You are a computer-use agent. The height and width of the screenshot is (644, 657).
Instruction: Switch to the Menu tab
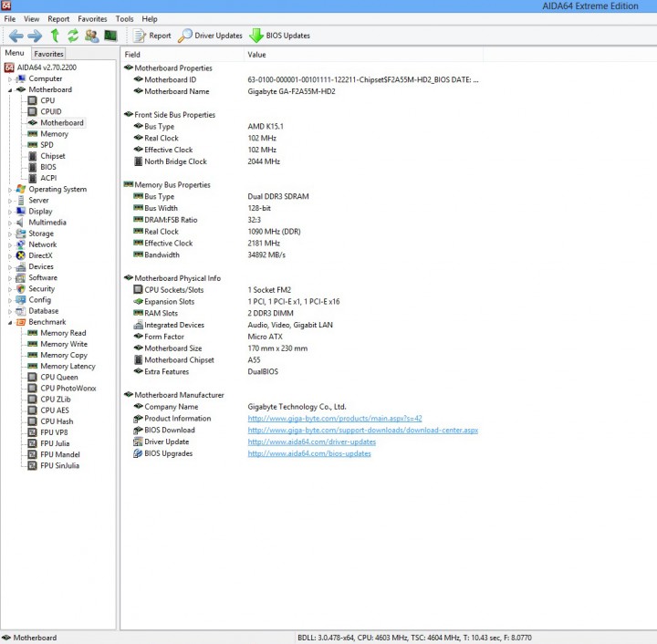tap(15, 53)
